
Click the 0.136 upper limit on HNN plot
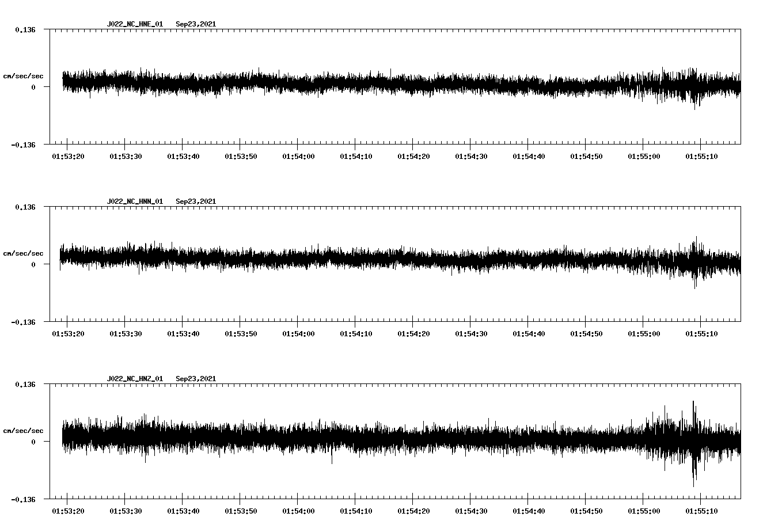(25, 207)
